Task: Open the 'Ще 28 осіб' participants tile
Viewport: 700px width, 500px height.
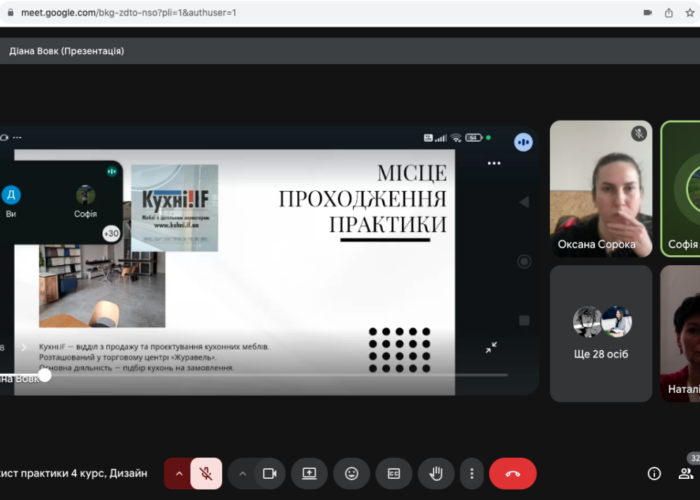Action: [601, 332]
